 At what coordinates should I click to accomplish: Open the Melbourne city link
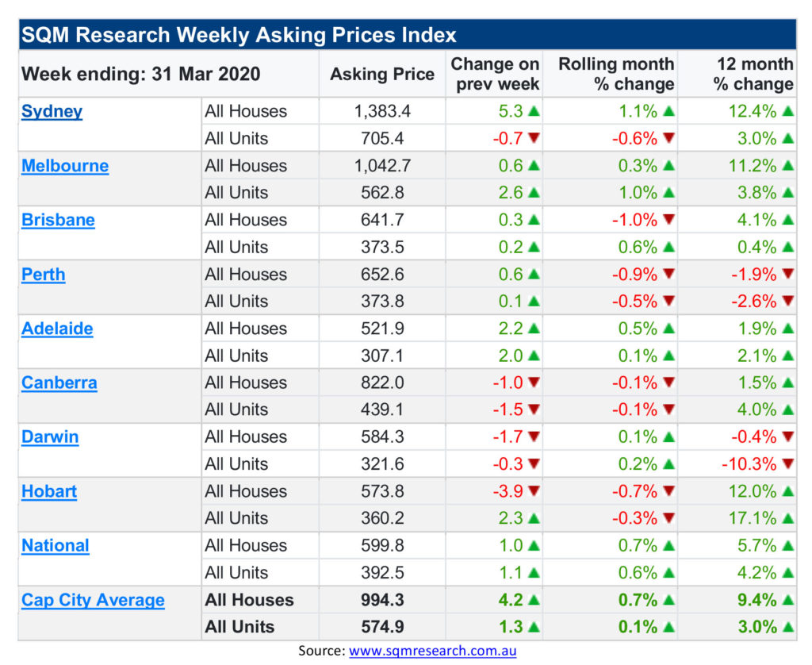click(x=65, y=166)
